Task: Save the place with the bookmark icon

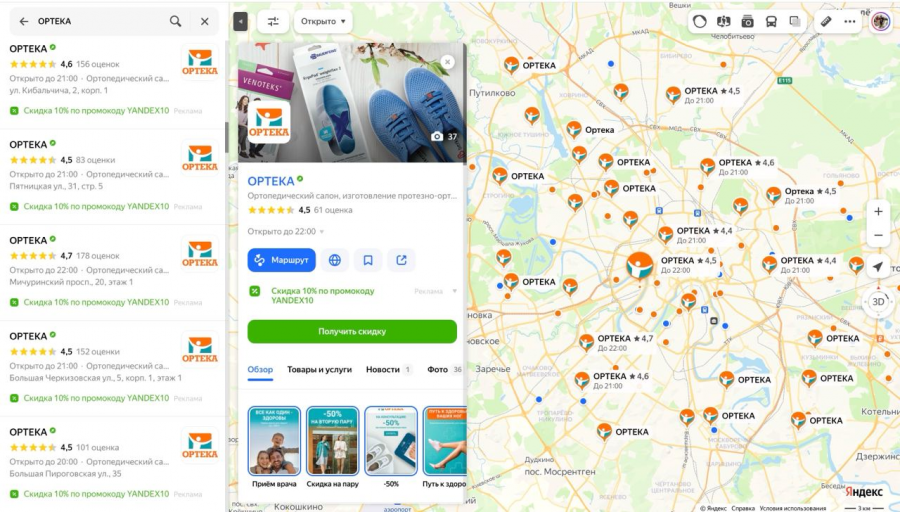Action: tap(368, 260)
